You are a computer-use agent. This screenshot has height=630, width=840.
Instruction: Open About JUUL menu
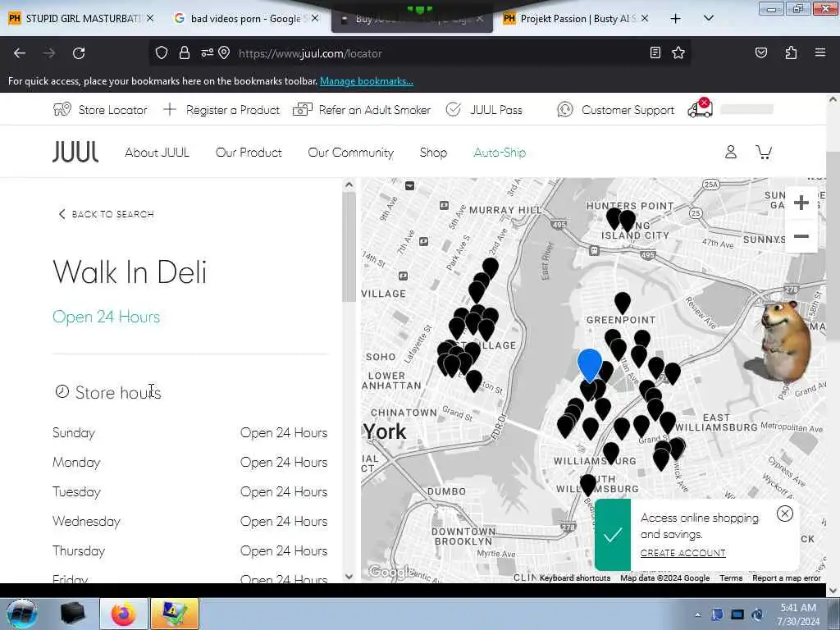[x=157, y=153]
